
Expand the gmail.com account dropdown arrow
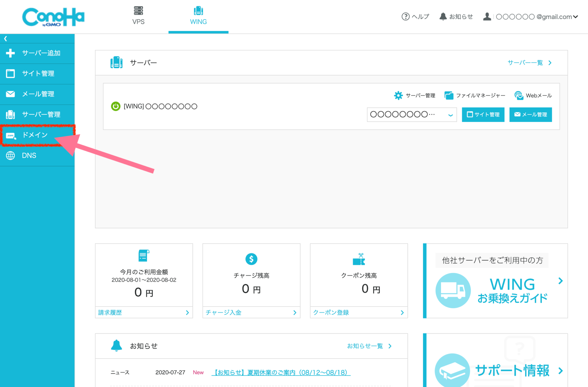pos(575,17)
